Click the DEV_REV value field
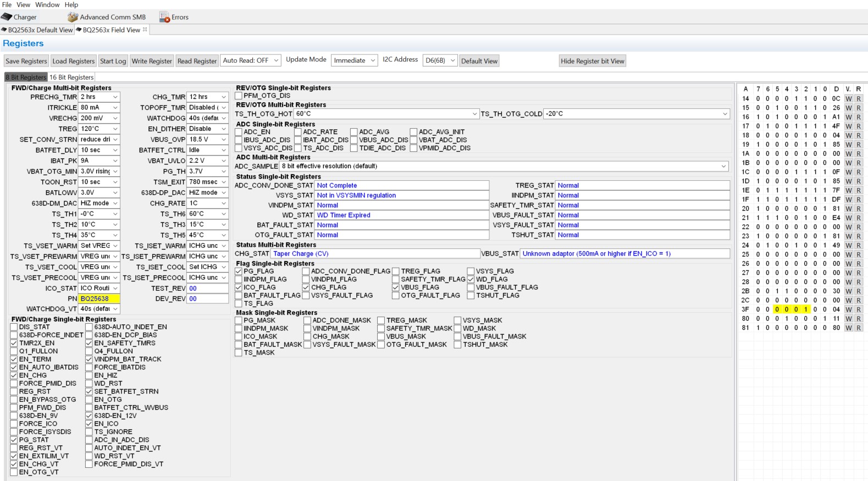 tap(208, 298)
